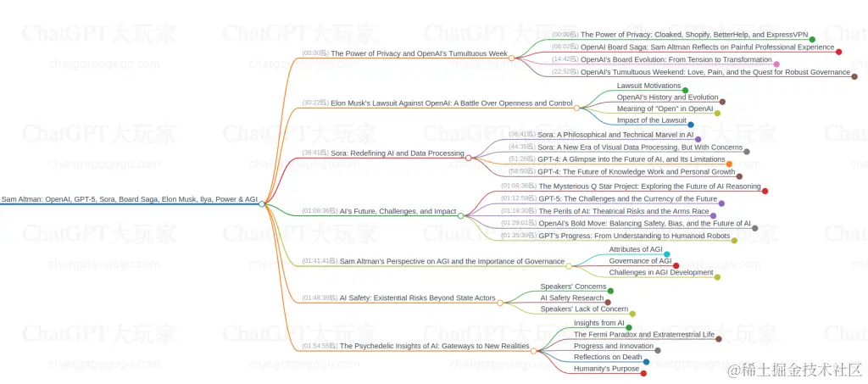Open the (01:19:30) timestamp link
Viewport: 868px width, 384px height.
coord(519,211)
